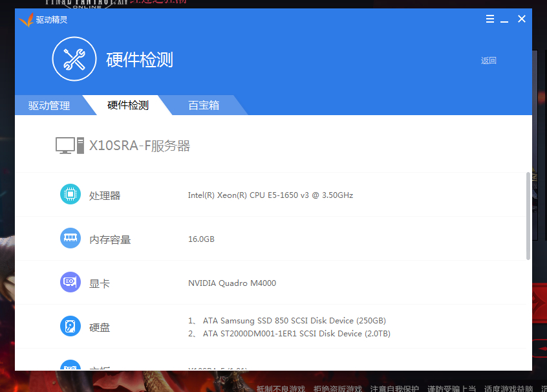Click the 显卡 label
Image resolution: width=547 pixels, height=392 pixels.
[x=100, y=283]
